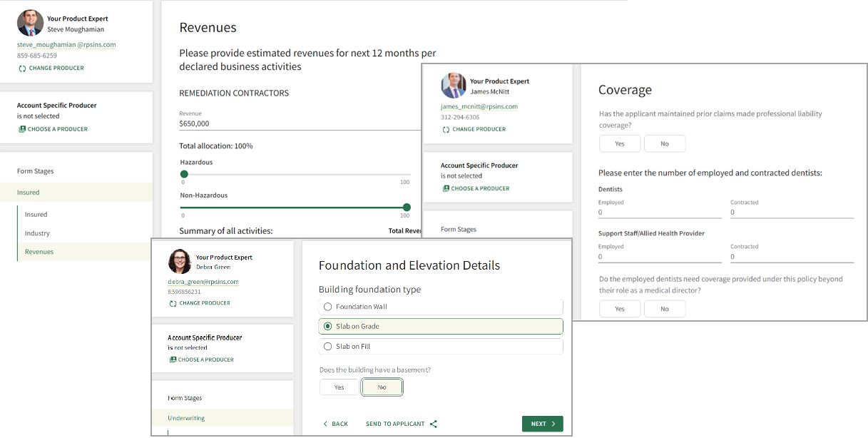Click the name Debra Green
868x438 pixels.
[213, 268]
